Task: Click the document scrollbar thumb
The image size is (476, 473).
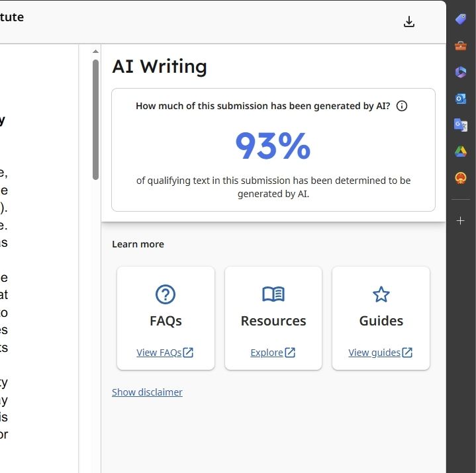Action: [x=95, y=120]
